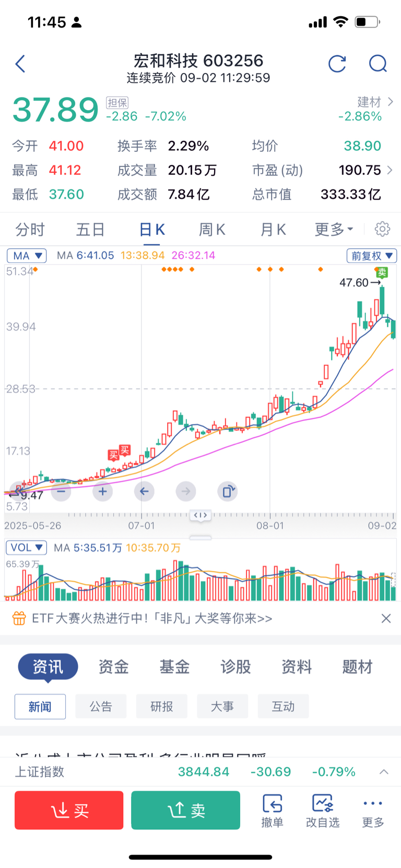Tap the upper red 买 marker on chart
Screen dimensions: 401x868
click(x=125, y=450)
